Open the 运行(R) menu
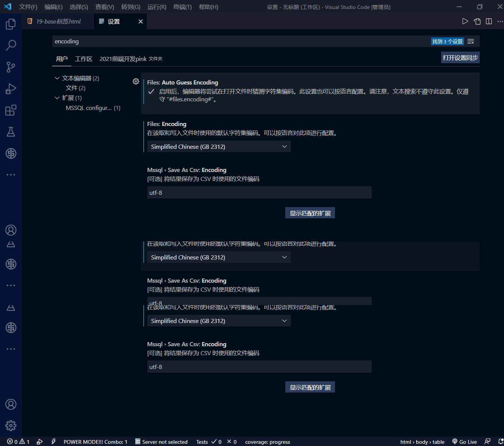This screenshot has width=504, height=446. tap(157, 7)
